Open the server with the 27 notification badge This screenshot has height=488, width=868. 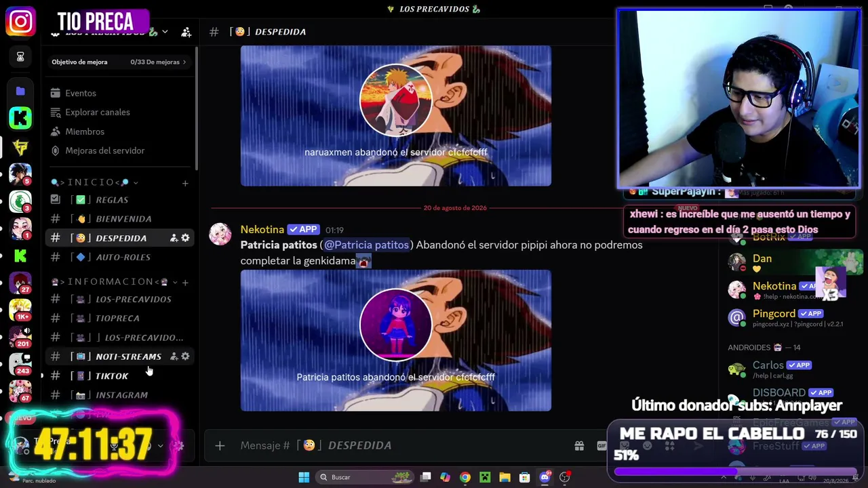click(20, 283)
